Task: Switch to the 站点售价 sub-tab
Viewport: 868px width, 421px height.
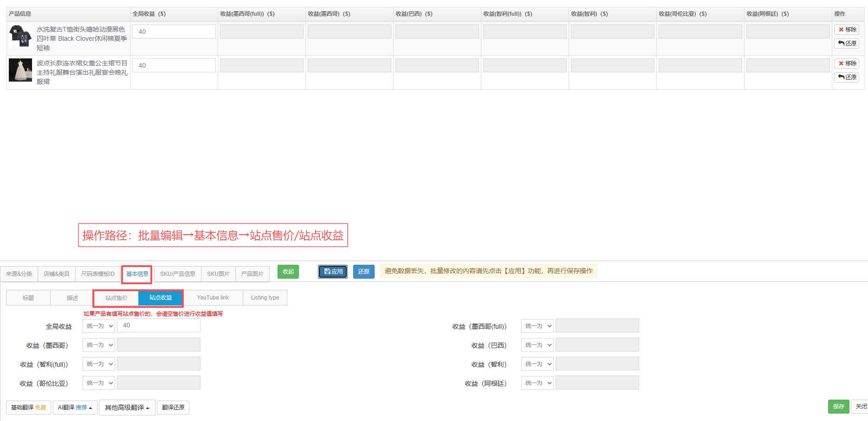Action: 116,298
